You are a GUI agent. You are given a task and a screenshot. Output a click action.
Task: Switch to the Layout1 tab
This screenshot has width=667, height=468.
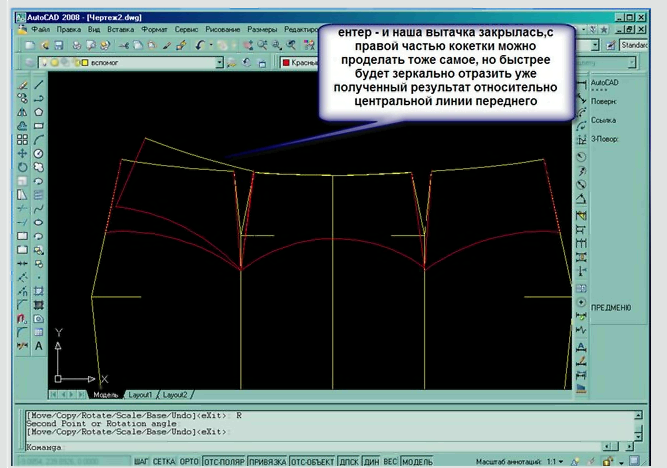coord(140,395)
